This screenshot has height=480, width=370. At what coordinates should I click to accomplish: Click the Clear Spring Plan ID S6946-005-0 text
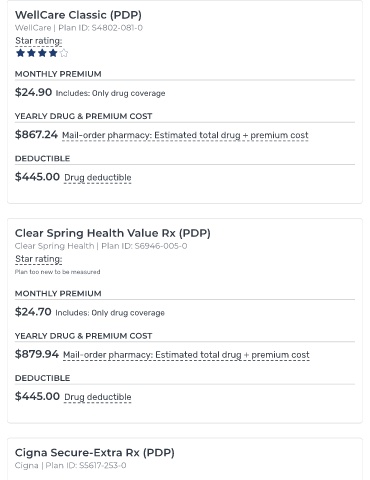pos(144,246)
